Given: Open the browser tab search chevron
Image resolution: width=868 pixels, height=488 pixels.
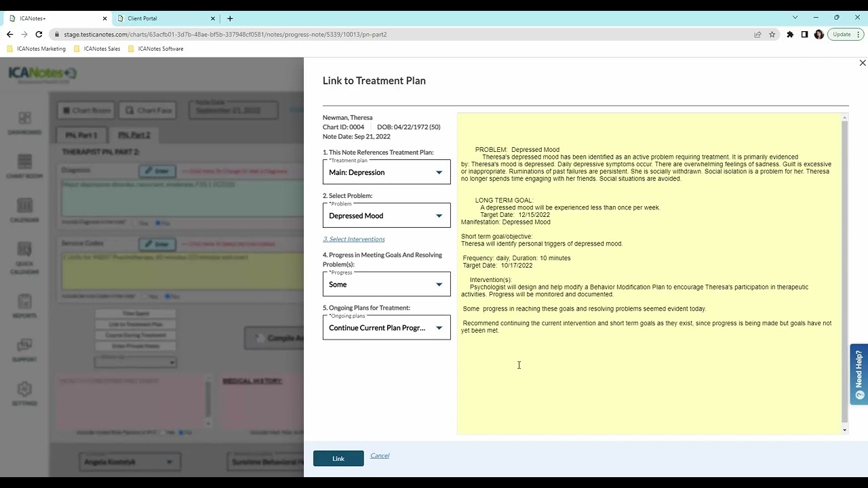Looking at the screenshot, I should [x=795, y=18].
